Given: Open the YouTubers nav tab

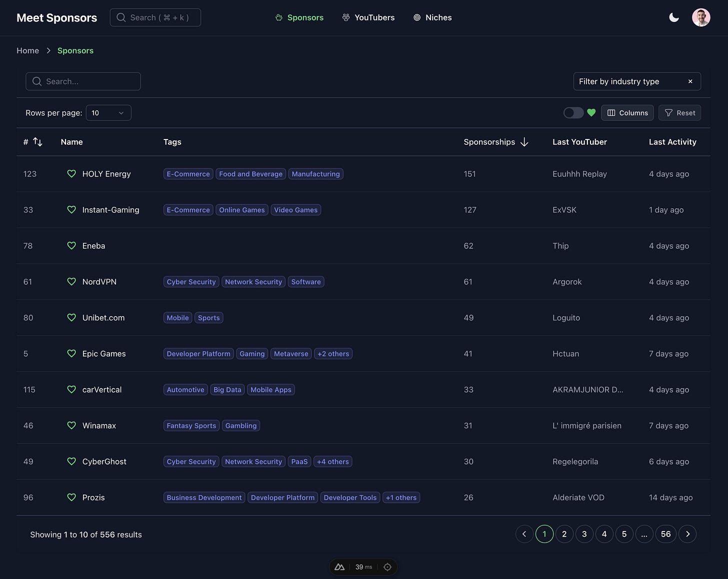Looking at the screenshot, I should coord(368,17).
